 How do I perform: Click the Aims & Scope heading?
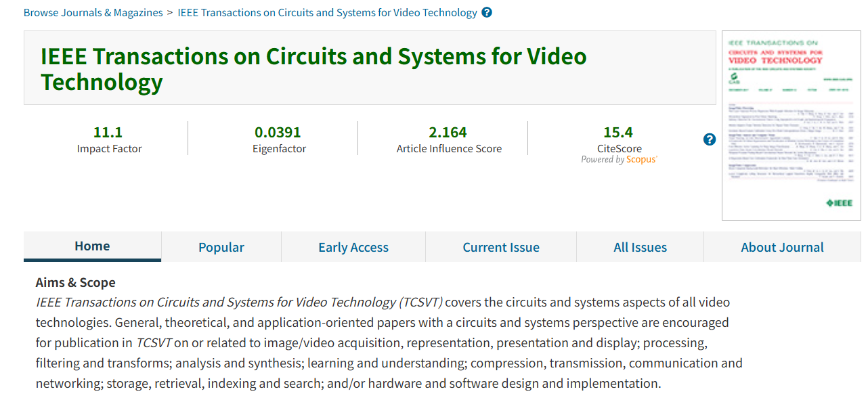tap(75, 282)
